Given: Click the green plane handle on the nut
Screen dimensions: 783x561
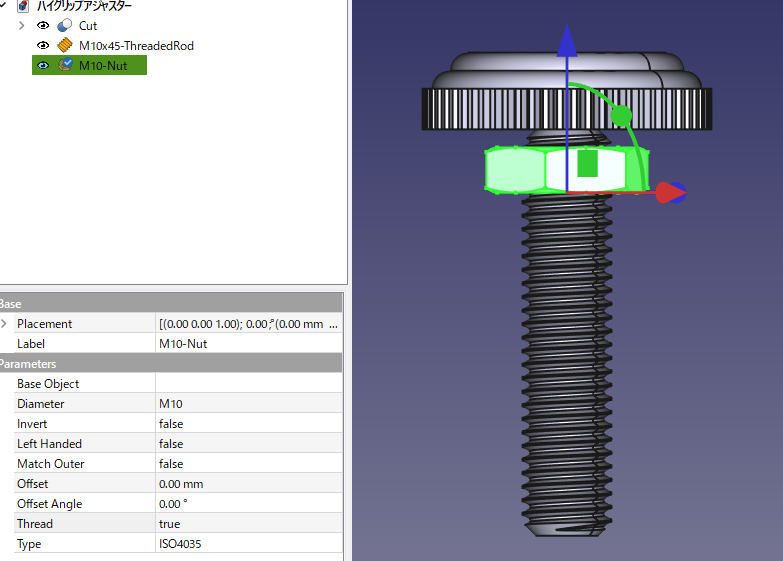Looking at the screenshot, I should pyautogui.click(x=588, y=163).
